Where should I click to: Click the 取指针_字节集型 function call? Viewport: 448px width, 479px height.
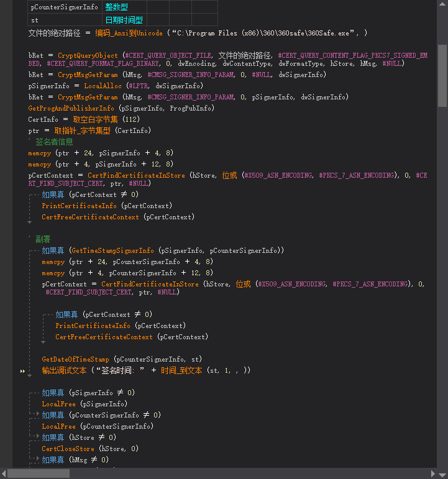click(82, 130)
